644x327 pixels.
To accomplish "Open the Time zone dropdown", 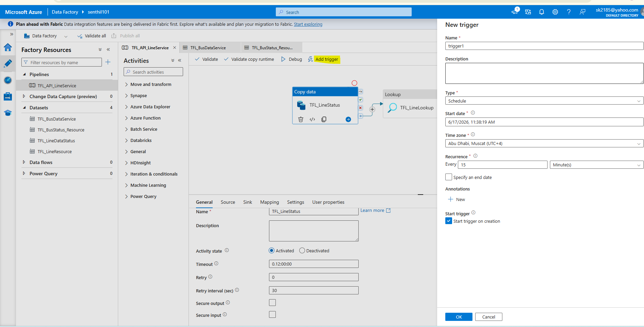I will [544, 143].
